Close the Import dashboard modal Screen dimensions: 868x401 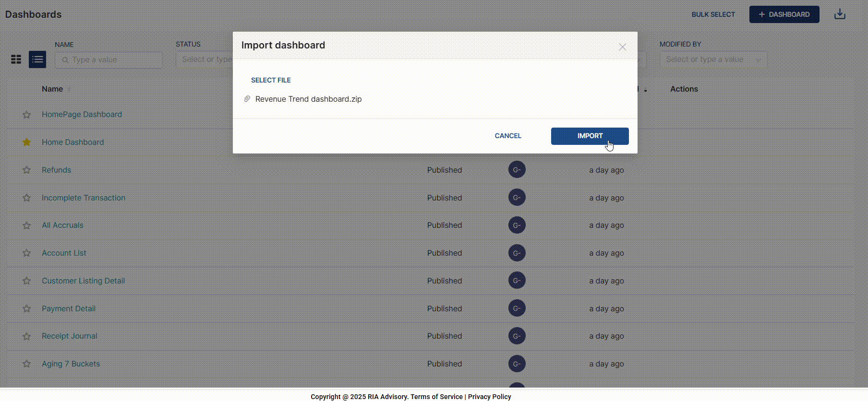click(622, 47)
